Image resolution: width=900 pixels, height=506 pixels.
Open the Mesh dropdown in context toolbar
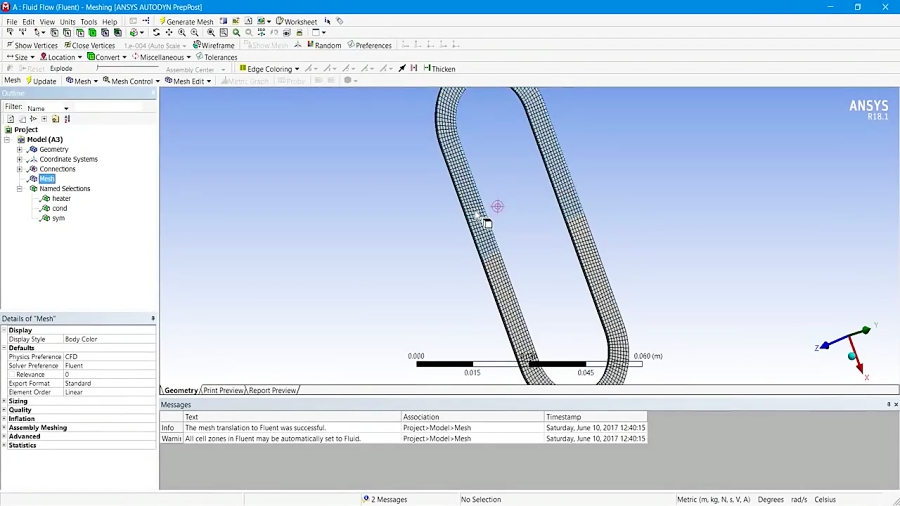(82, 81)
